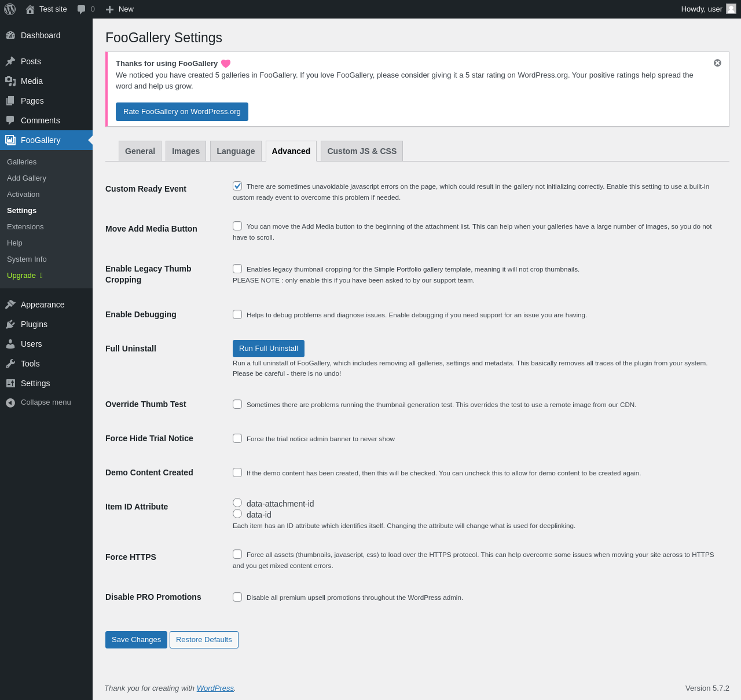Viewport: 741px width, 700px height.
Task: Follow the WordPress footer link
Action: (215, 688)
